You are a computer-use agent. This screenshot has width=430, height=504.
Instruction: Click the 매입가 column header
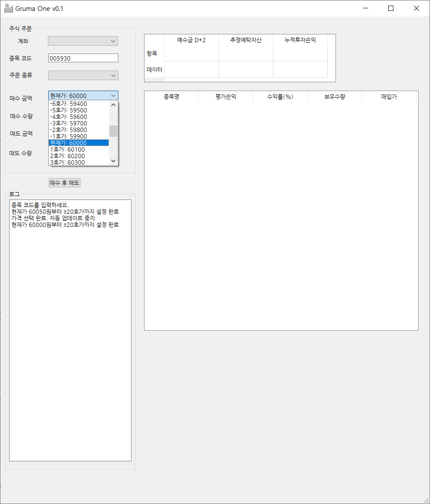click(x=389, y=96)
